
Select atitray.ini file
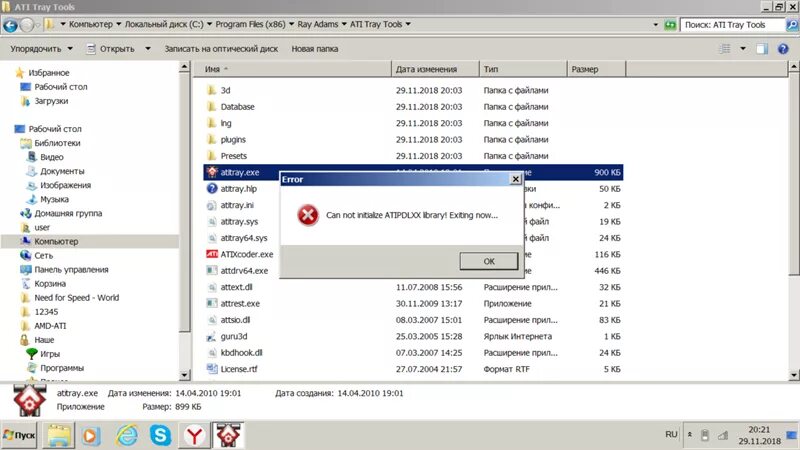[x=237, y=205]
